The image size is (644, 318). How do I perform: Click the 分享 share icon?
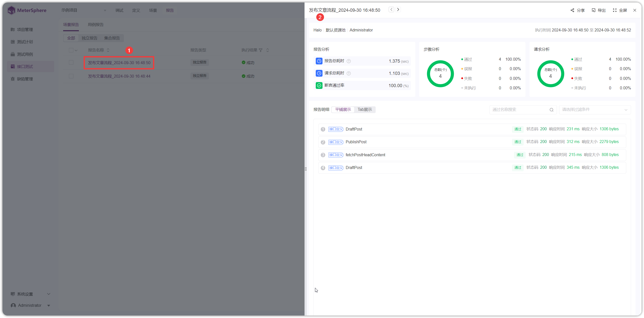point(572,10)
